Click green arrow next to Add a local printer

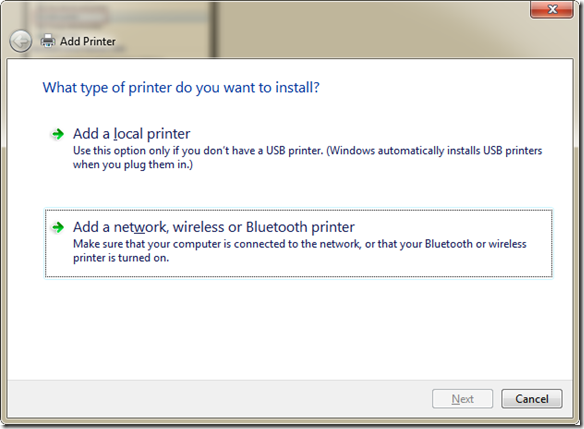[x=58, y=134]
